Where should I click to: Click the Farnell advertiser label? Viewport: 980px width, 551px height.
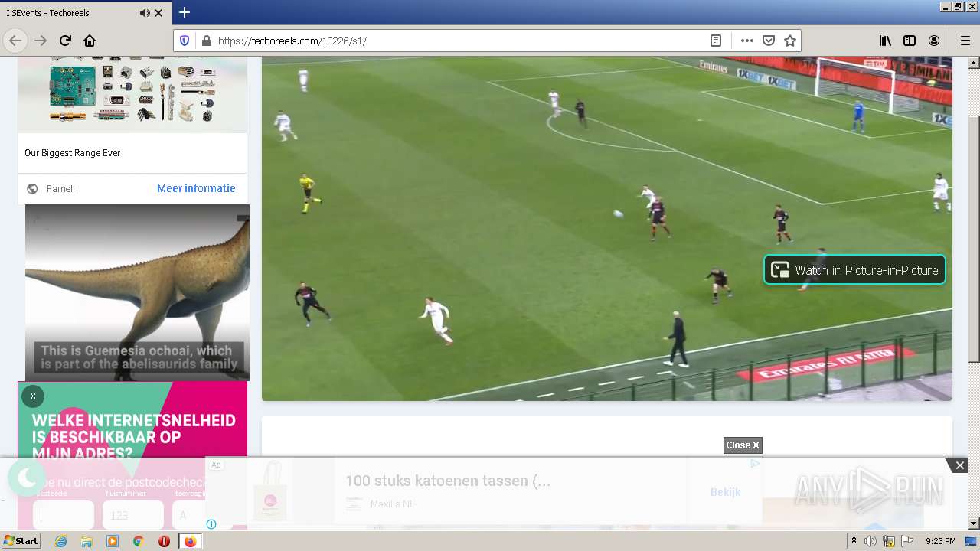point(60,188)
